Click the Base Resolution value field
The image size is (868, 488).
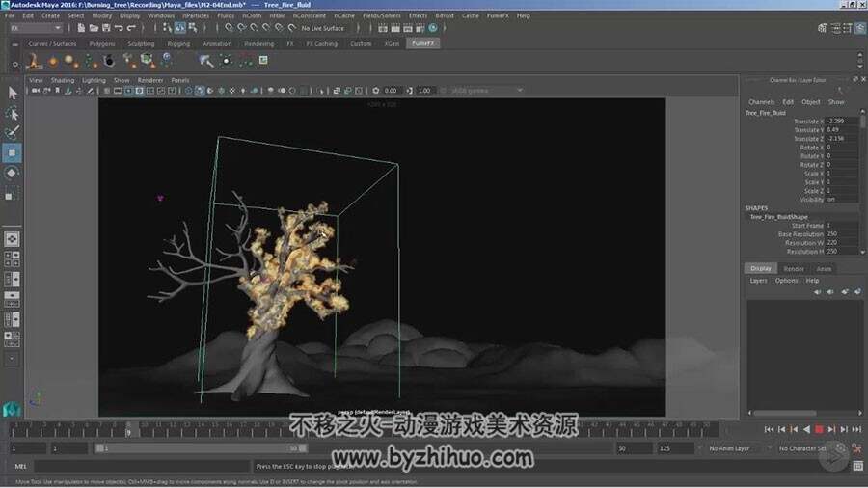[x=841, y=234]
